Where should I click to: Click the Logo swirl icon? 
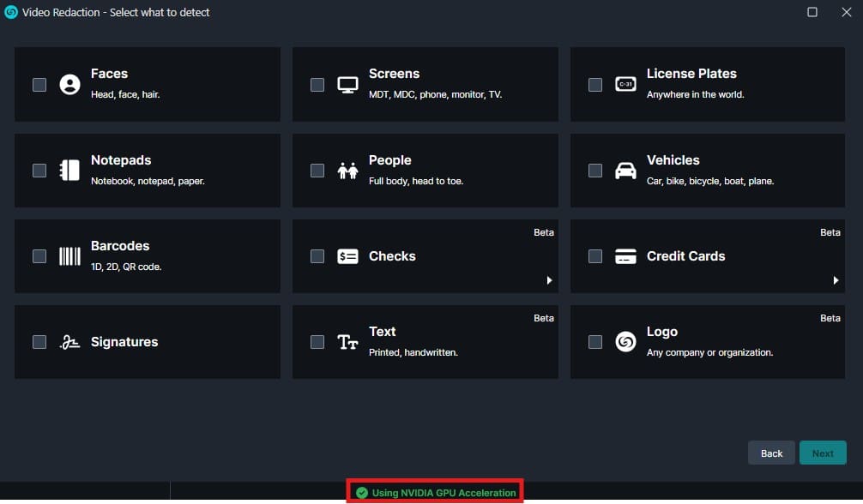(x=625, y=342)
